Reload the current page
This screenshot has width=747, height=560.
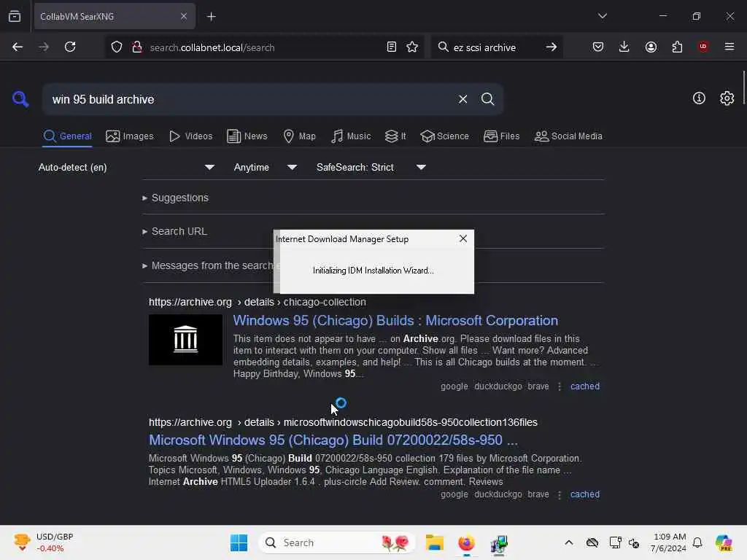coord(70,47)
